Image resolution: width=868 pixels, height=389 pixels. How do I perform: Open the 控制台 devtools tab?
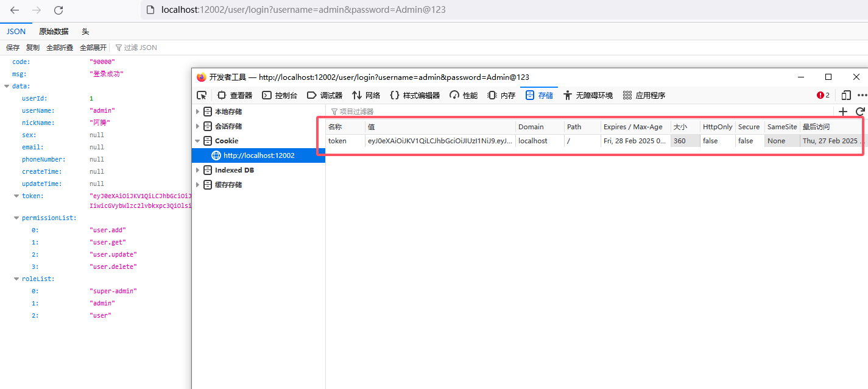tap(280, 95)
